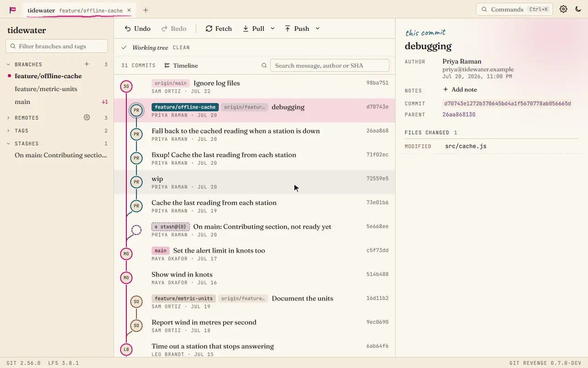Collapse the Stashes section

(8, 144)
